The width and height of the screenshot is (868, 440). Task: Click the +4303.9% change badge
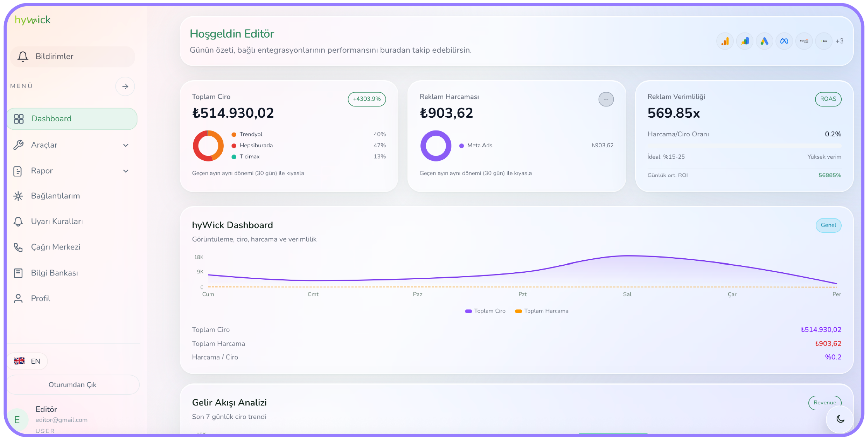367,99
